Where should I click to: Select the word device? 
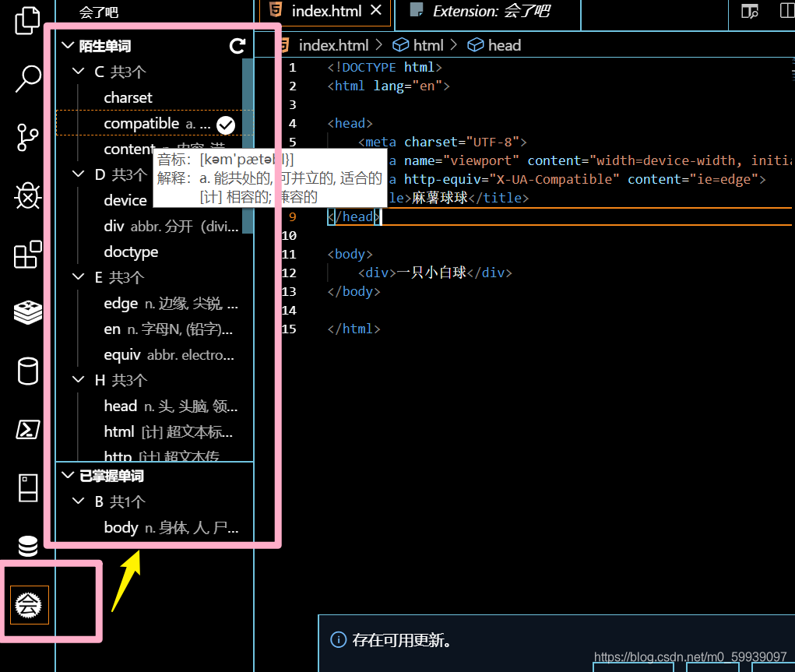[x=125, y=200]
